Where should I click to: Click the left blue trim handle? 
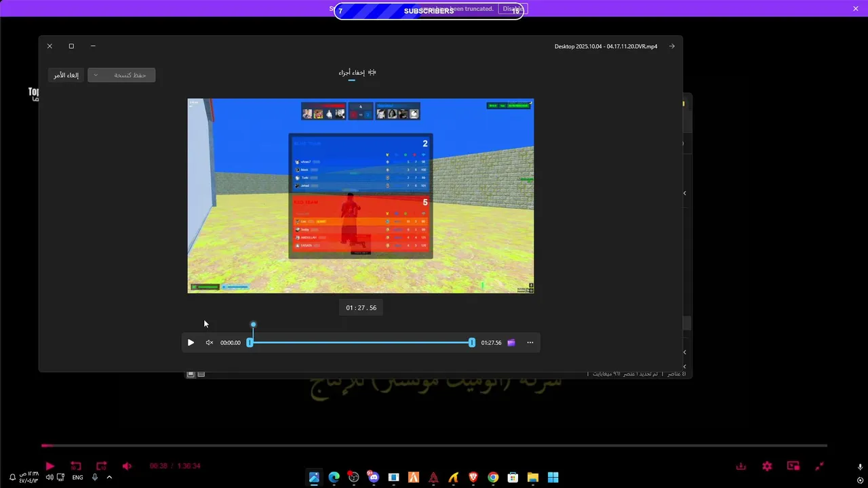[250, 343]
